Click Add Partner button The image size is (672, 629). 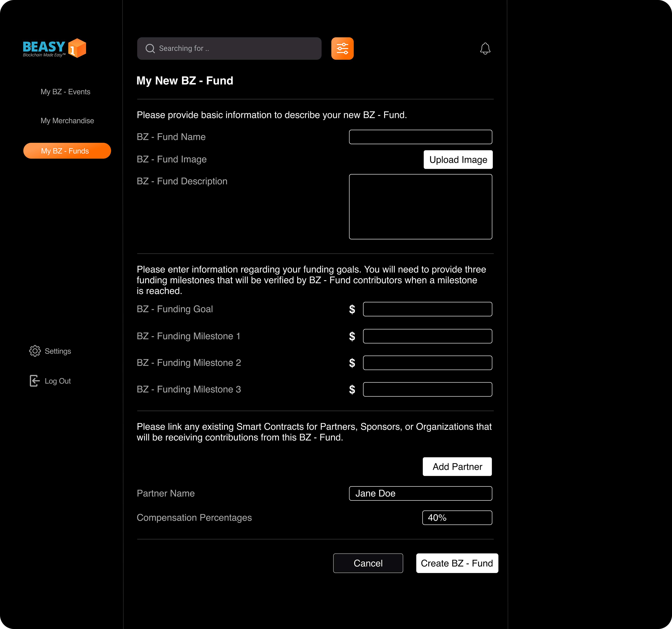(x=457, y=466)
